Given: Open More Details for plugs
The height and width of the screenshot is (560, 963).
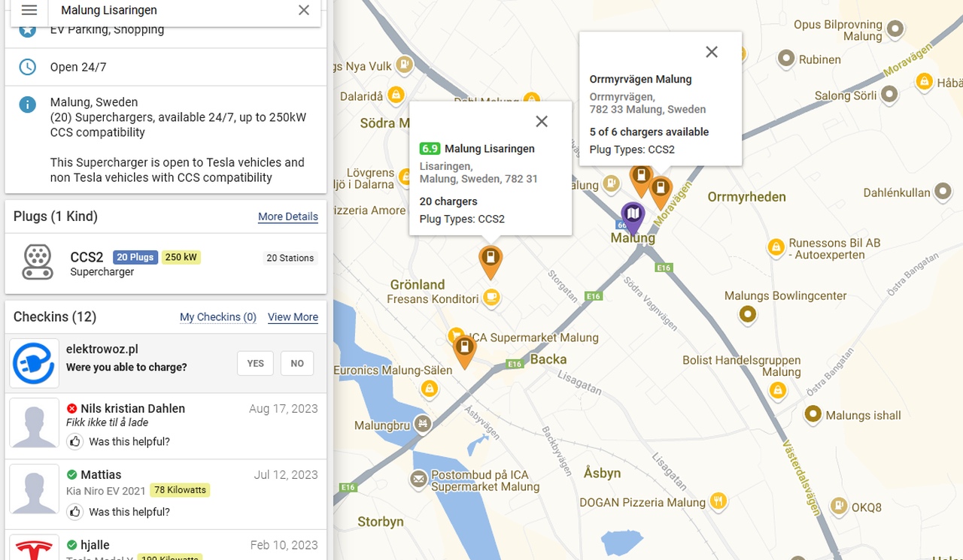Looking at the screenshot, I should tap(288, 216).
